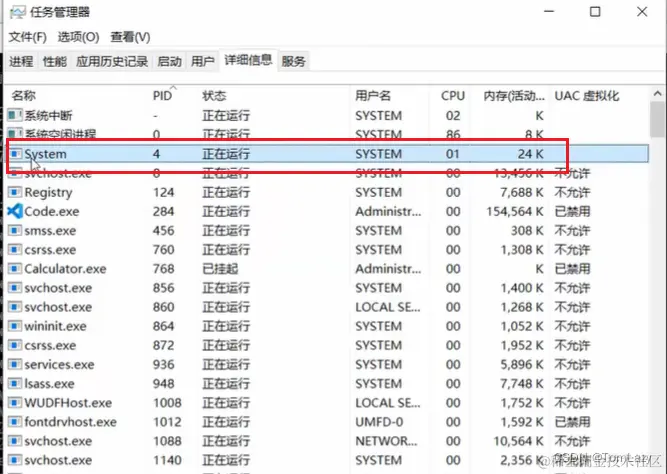Image resolution: width=667 pixels, height=474 pixels.
Task: Click the WUDFHost.exe process icon
Action: [15, 403]
